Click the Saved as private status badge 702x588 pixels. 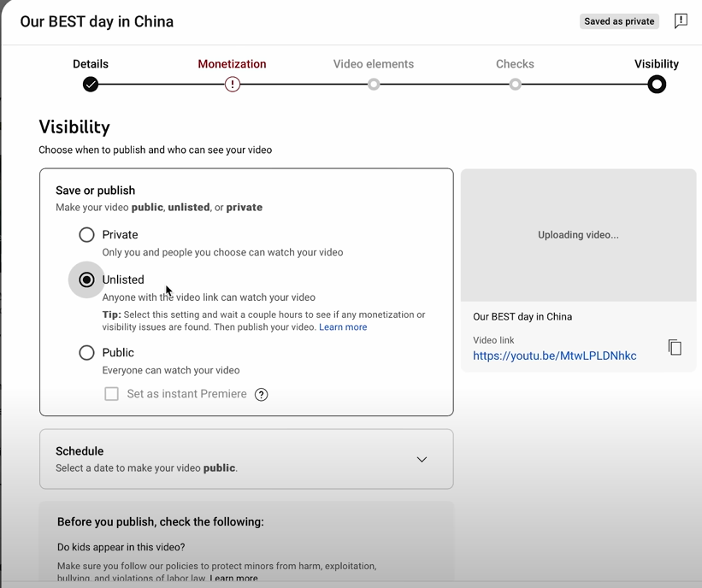(619, 21)
